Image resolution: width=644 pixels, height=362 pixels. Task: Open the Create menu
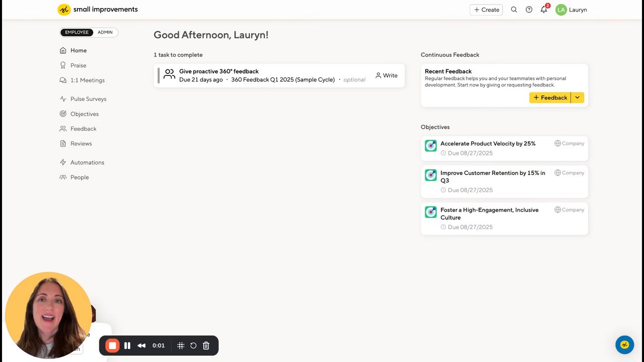(486, 10)
